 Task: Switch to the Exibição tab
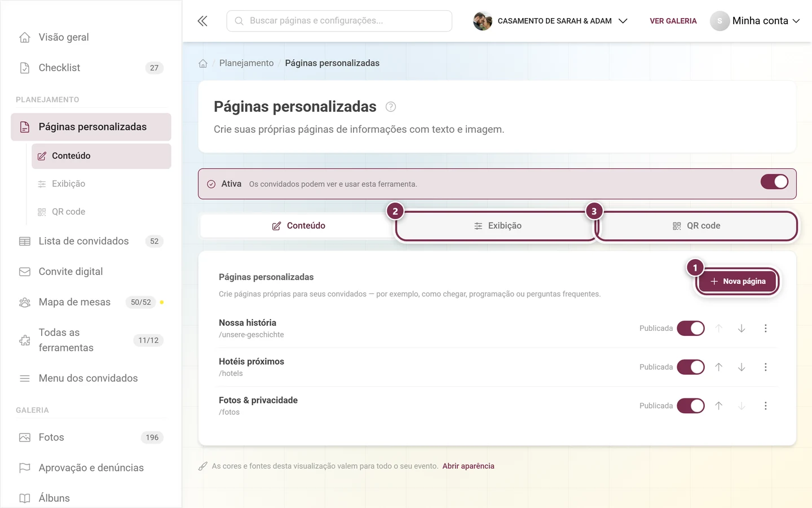coord(497,226)
